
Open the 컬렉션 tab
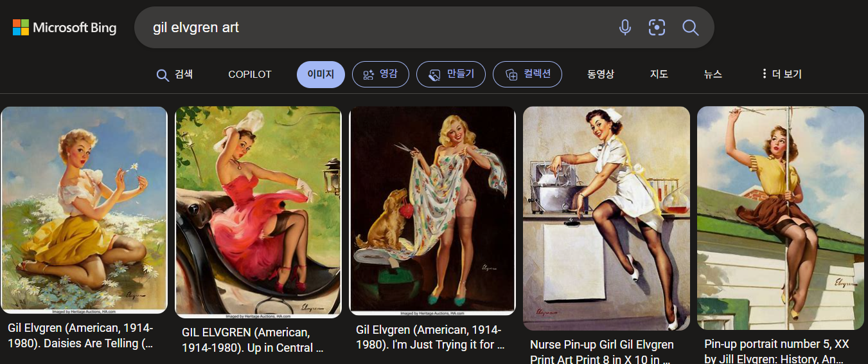pos(527,75)
